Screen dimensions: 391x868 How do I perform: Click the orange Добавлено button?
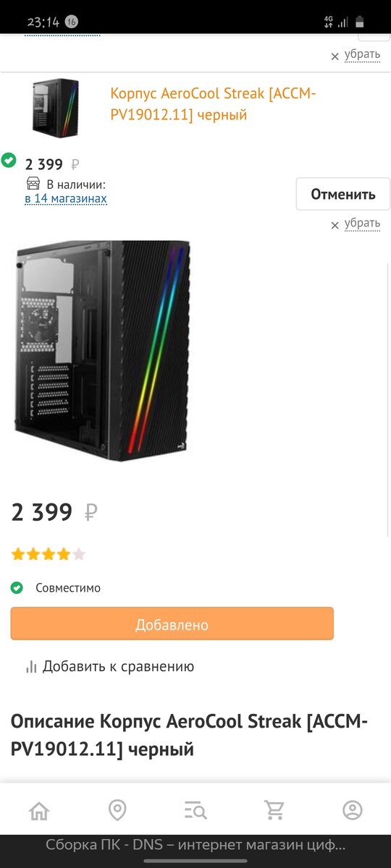coord(172,624)
